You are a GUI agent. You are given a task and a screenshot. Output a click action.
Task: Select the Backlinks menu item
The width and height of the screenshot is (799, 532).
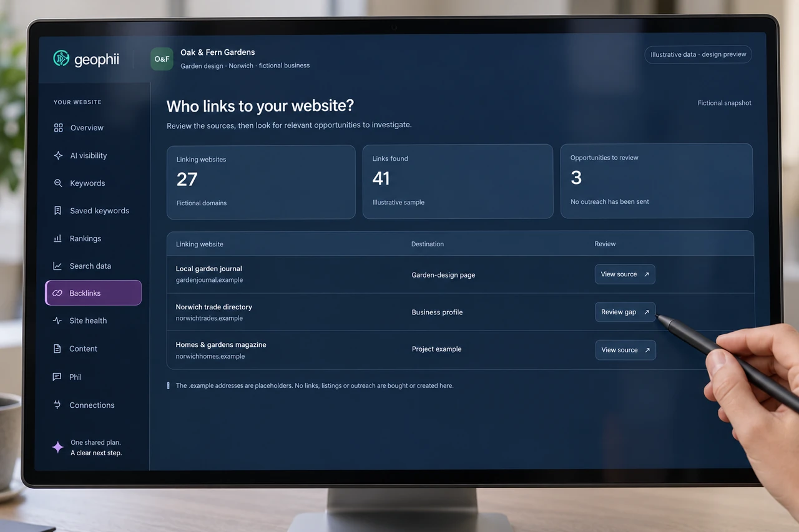(94, 293)
